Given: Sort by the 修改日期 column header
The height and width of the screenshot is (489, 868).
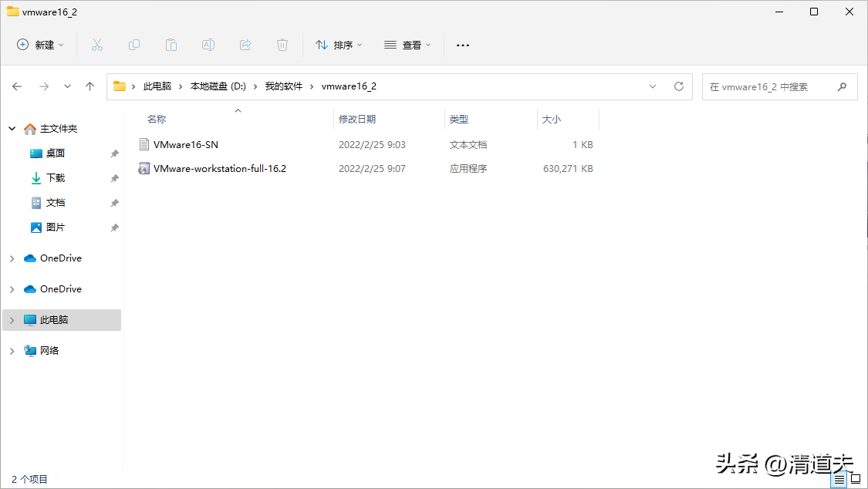Looking at the screenshot, I should pos(357,119).
